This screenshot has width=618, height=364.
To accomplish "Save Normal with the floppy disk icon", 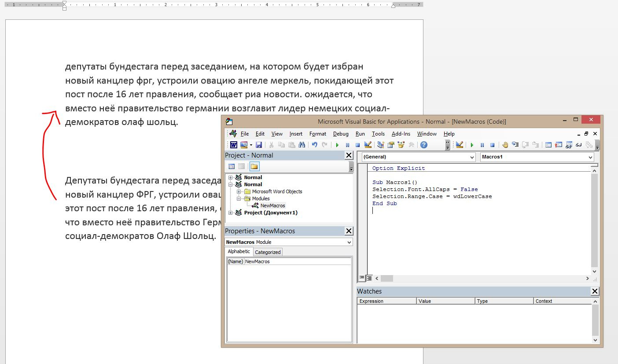I will (x=259, y=145).
